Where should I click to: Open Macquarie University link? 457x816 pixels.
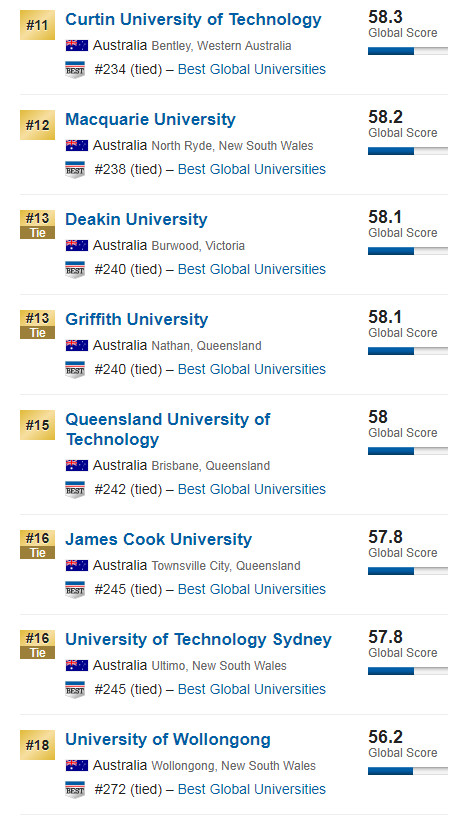150,120
